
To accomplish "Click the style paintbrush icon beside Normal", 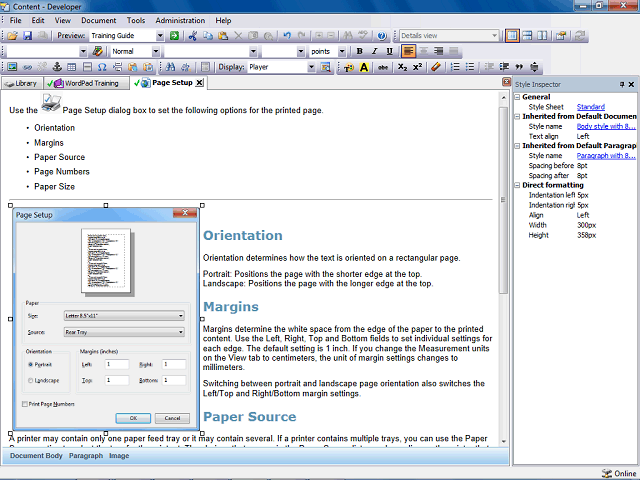I will point(97,51).
